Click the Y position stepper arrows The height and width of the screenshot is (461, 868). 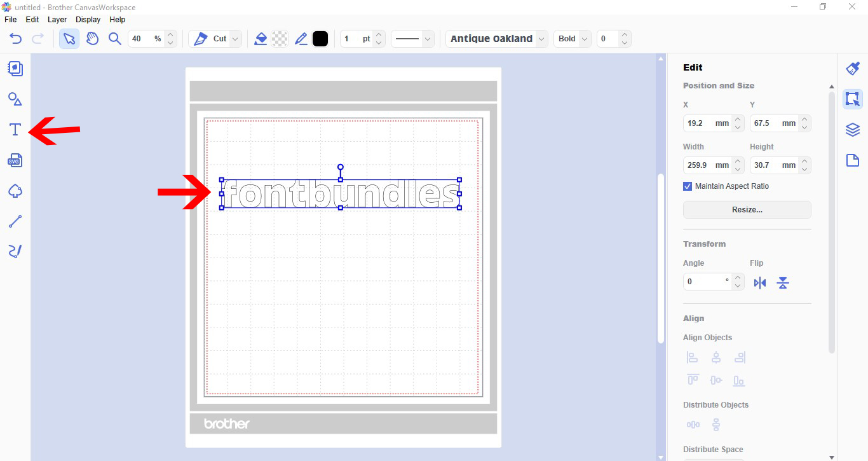coord(804,123)
